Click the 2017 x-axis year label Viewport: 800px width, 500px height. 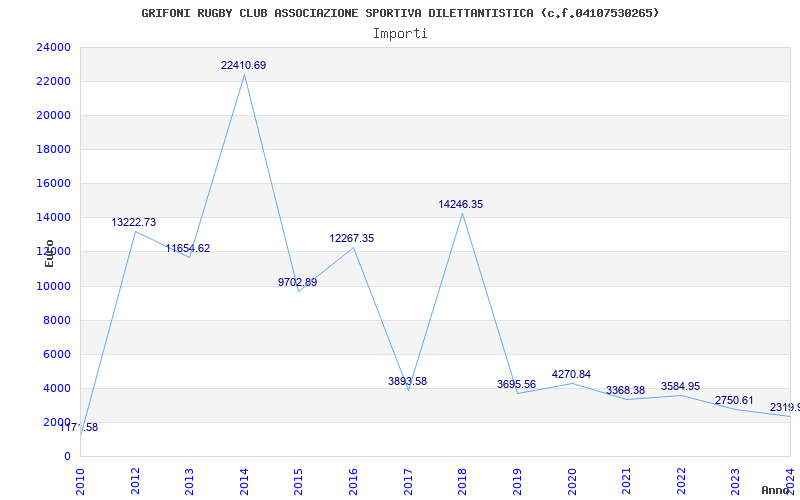pos(408,481)
